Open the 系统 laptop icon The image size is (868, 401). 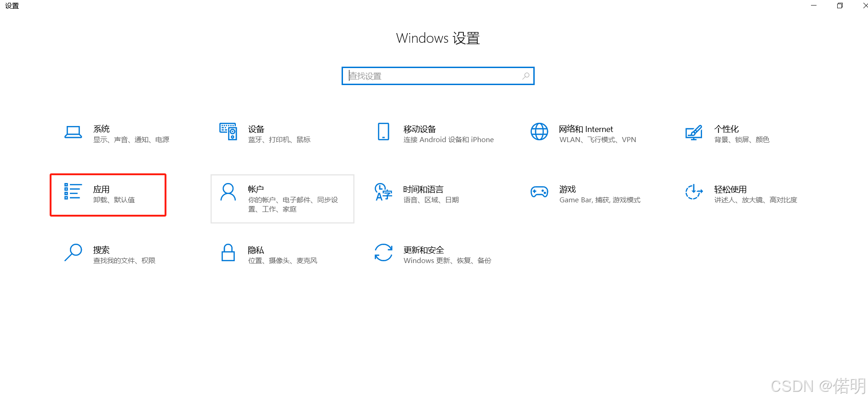[x=73, y=132]
